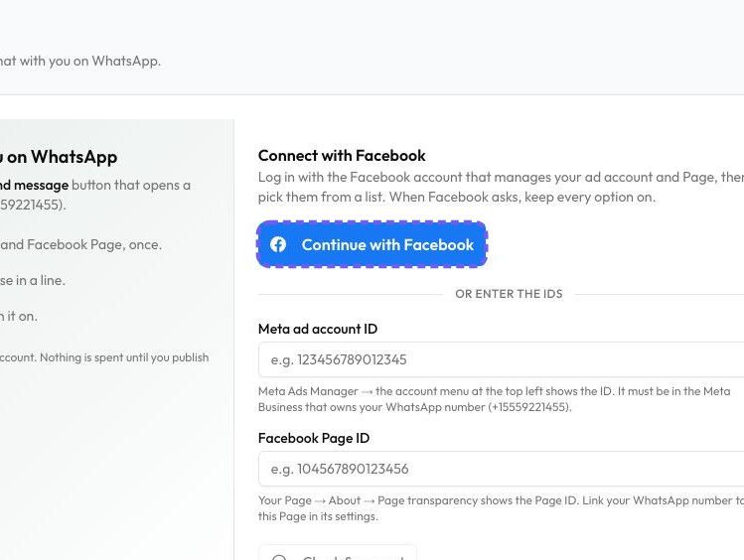Focus the Meta ad account ID field

tap(501, 359)
